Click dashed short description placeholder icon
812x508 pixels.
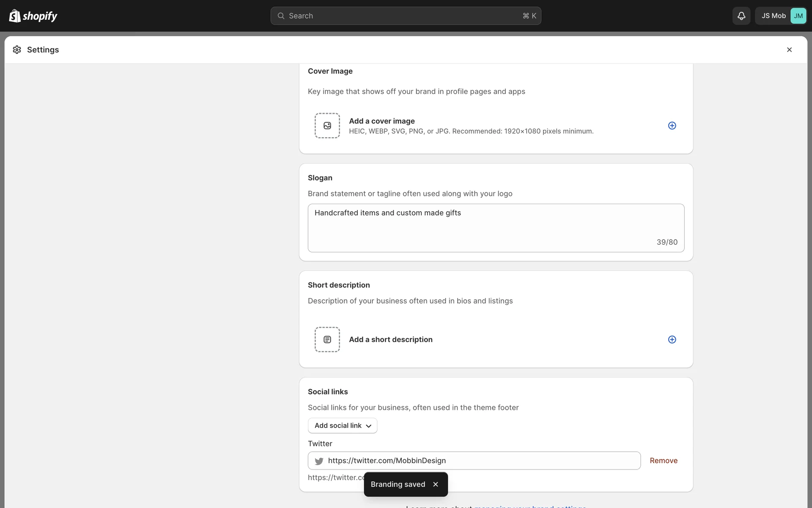[x=327, y=340]
